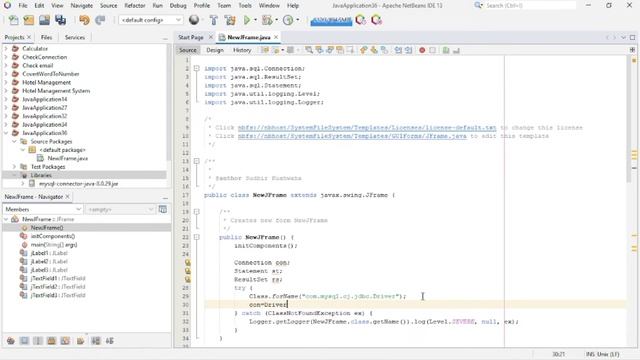The height and width of the screenshot is (360, 640).
Task: Expand the mysql-connector-java jar node
Action: (x=22, y=184)
